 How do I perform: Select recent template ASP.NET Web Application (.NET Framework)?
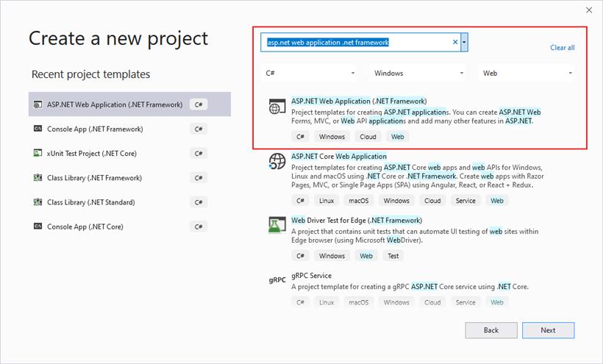(129, 104)
